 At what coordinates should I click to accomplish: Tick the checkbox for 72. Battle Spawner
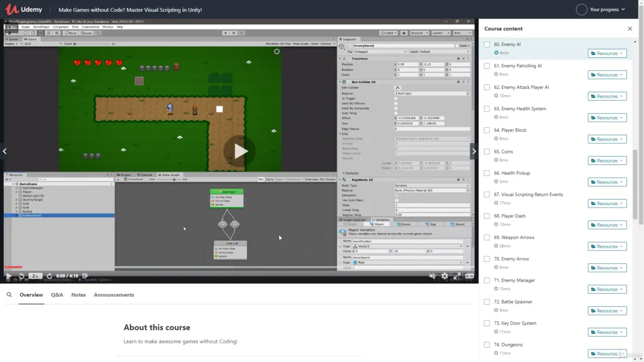[487, 302]
